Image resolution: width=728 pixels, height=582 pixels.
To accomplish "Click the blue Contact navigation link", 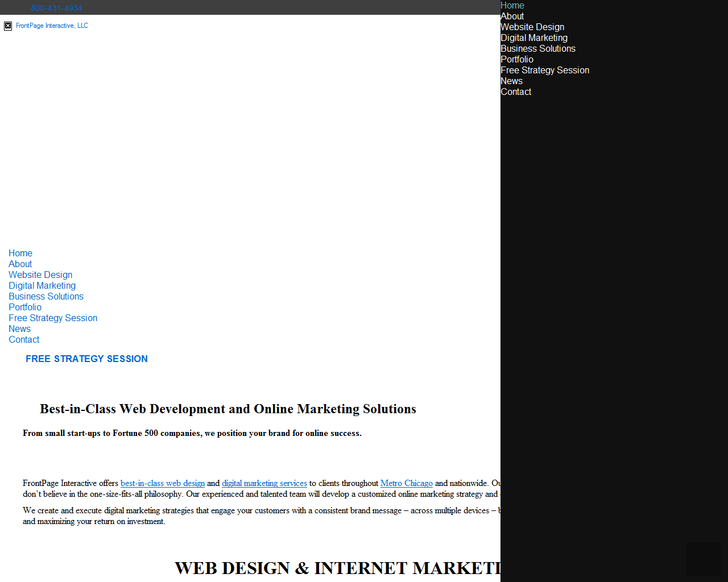I will click(x=24, y=340).
